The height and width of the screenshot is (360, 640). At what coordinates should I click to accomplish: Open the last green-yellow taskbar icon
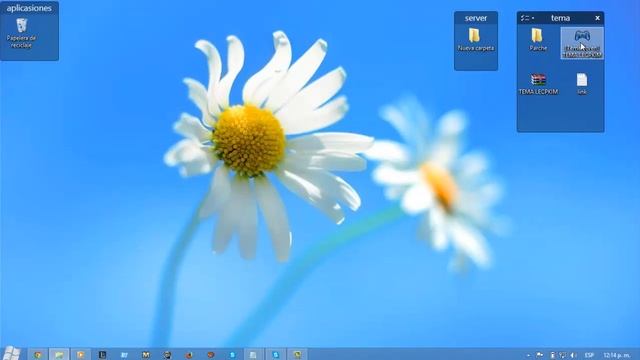click(x=297, y=355)
